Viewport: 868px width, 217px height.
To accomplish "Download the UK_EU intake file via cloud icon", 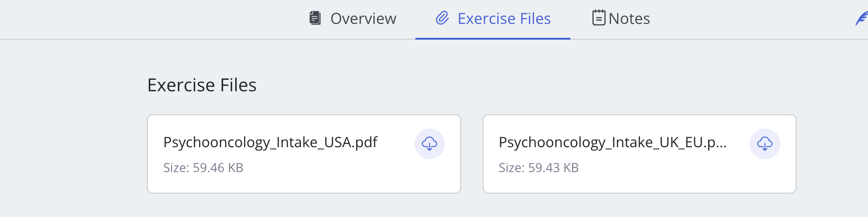I will point(765,143).
